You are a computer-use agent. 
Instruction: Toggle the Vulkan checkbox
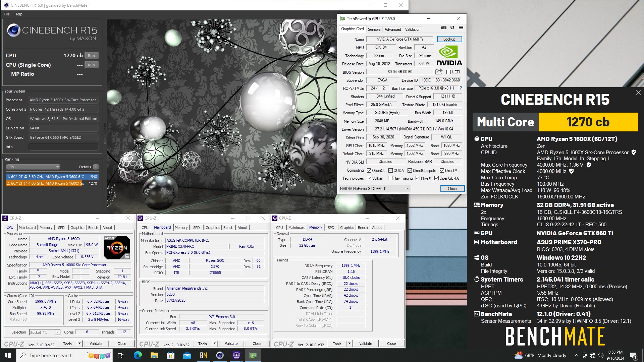[369, 178]
